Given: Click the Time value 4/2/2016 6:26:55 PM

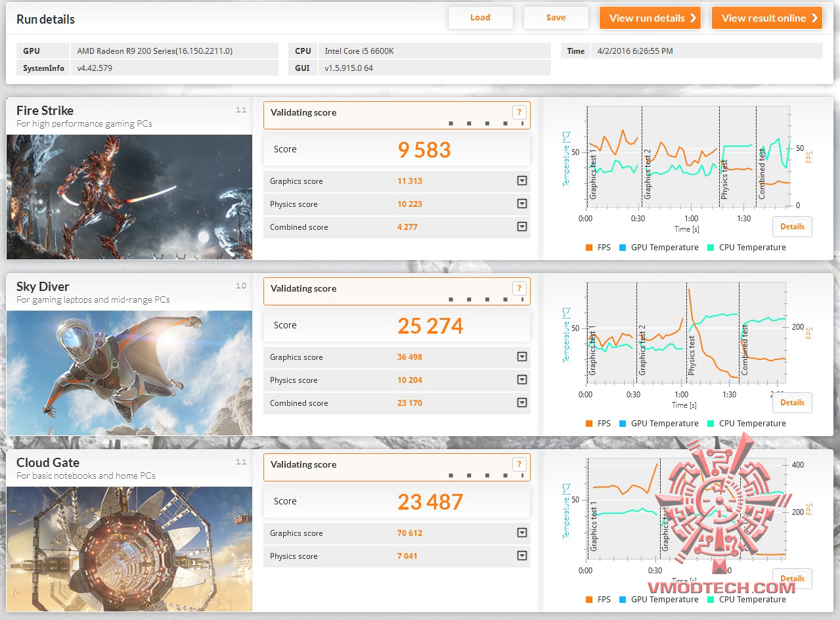Looking at the screenshot, I should tap(635, 51).
